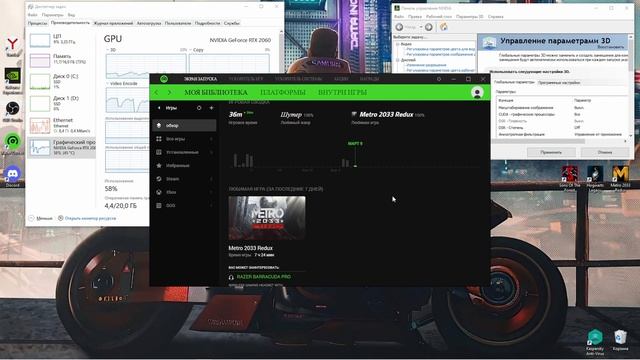Select Ethernet in Task Manager performance list

[x=62, y=125]
